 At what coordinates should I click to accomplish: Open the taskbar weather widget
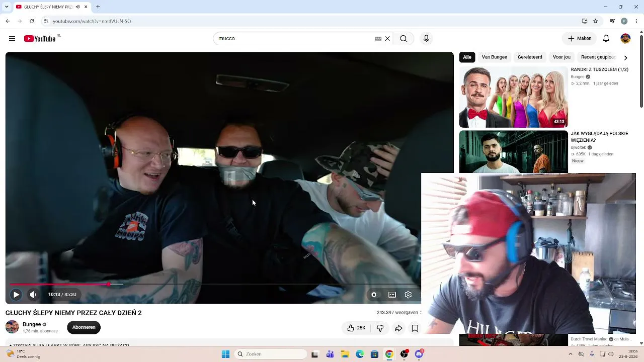(24, 354)
